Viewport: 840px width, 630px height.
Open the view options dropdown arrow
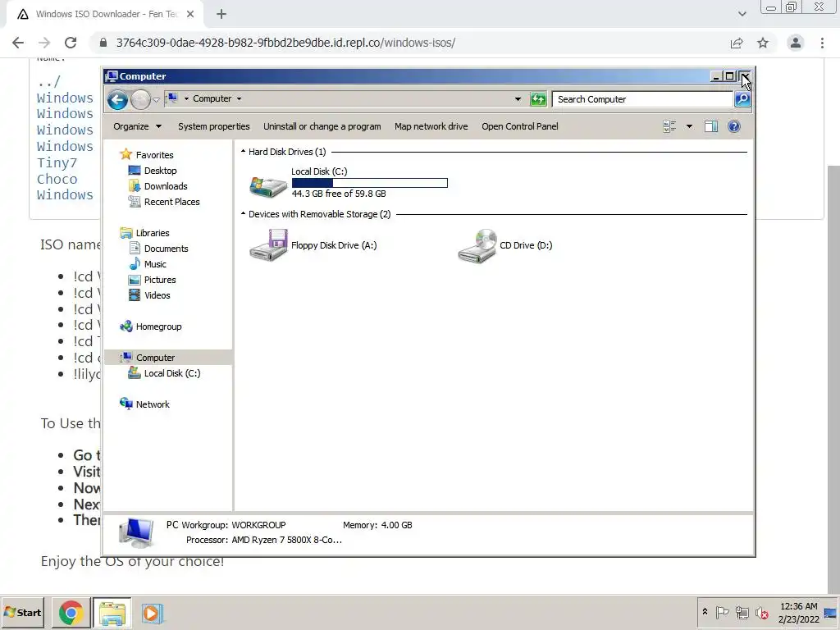click(689, 126)
